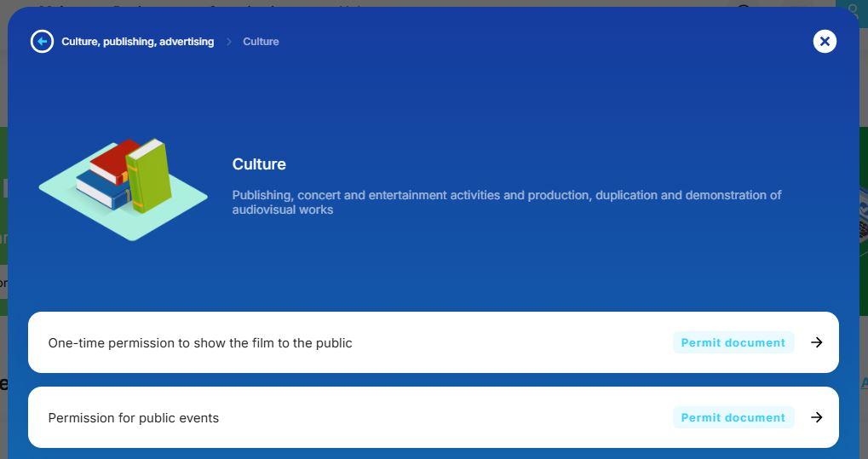This screenshot has height=459, width=868.
Task: Click the Culture heading title
Action: tap(259, 164)
